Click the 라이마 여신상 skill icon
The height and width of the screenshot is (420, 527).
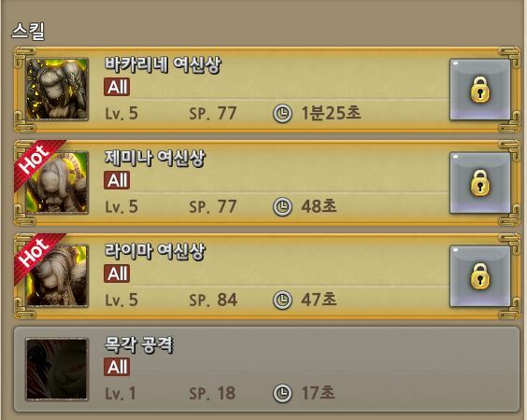(x=57, y=275)
